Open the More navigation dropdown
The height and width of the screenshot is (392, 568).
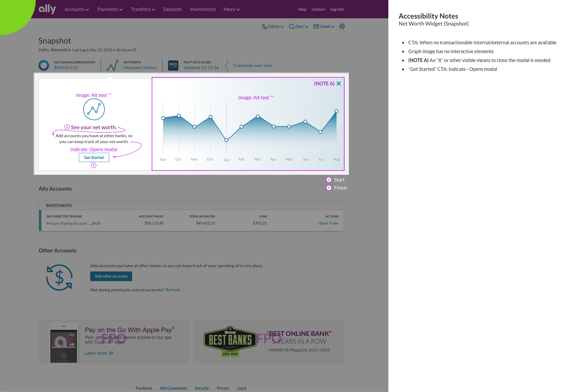click(231, 9)
